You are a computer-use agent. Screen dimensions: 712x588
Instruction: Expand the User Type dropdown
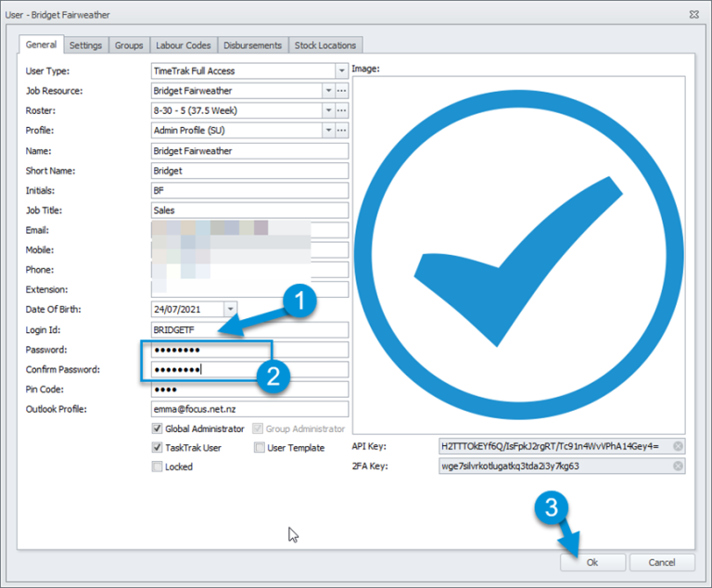pos(341,70)
